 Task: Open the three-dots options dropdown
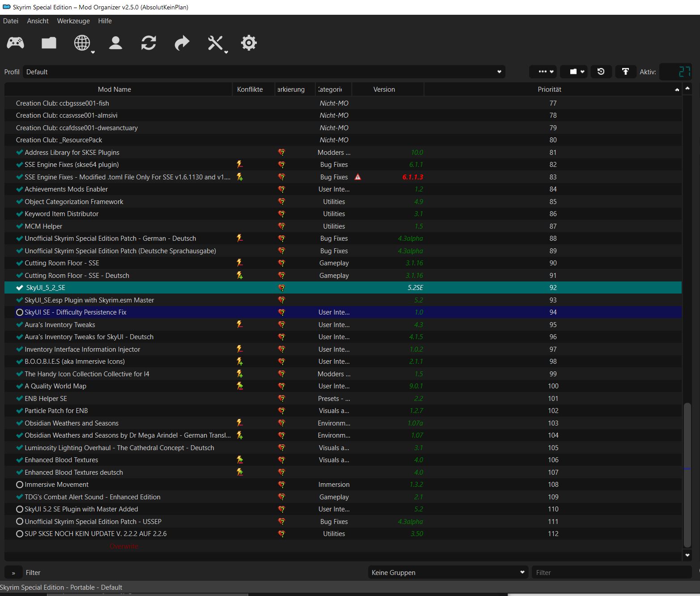point(543,72)
